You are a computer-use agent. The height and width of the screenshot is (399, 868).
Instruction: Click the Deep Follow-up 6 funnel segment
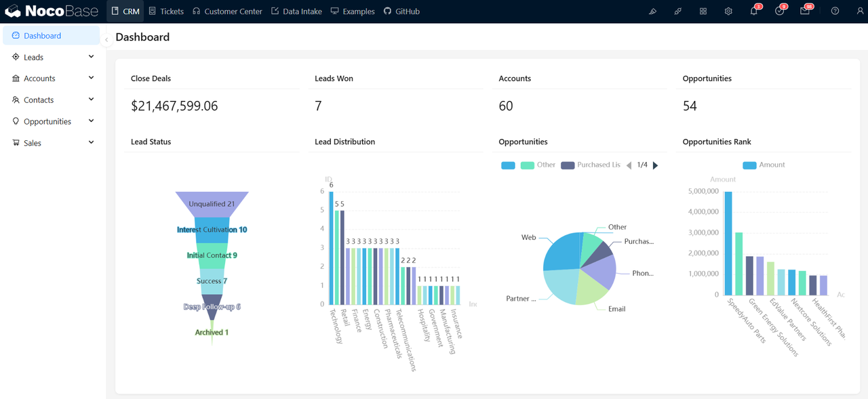[212, 306]
